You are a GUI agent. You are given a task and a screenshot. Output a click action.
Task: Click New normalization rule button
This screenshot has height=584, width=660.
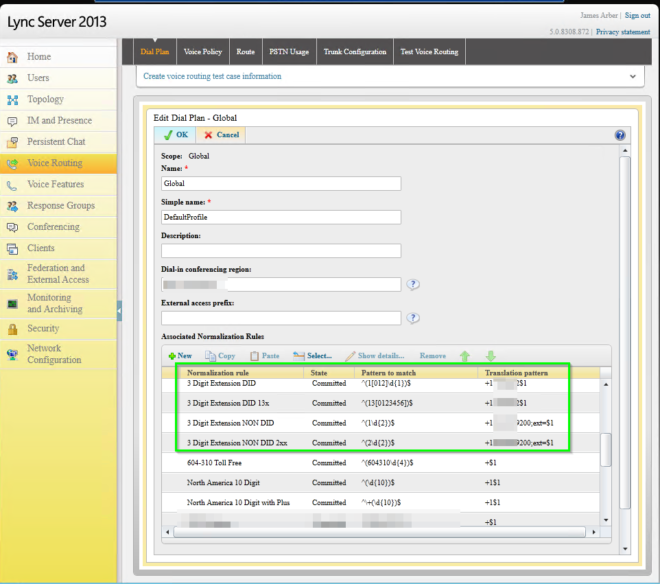180,355
